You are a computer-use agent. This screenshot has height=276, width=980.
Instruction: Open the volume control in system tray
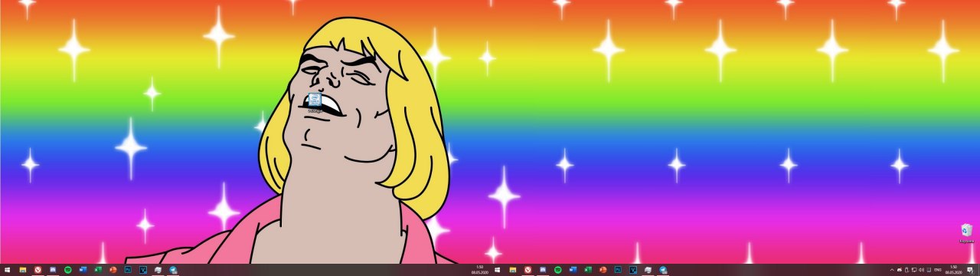(921, 270)
